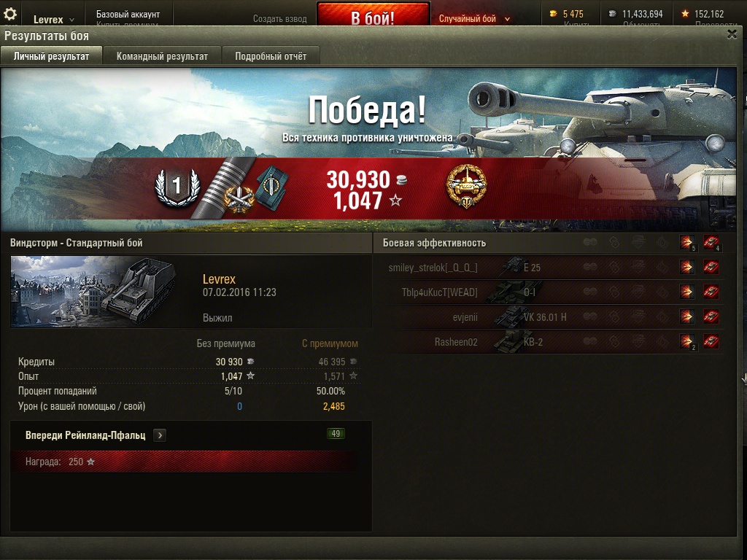The image size is (747, 560).
Task: Click the header destroyed-vehicles icon
Action: point(712,243)
